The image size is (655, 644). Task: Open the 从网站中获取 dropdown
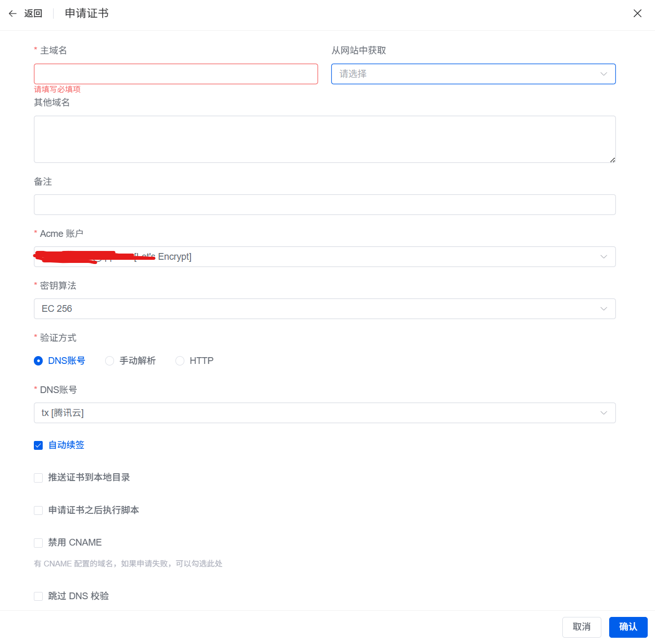point(473,74)
